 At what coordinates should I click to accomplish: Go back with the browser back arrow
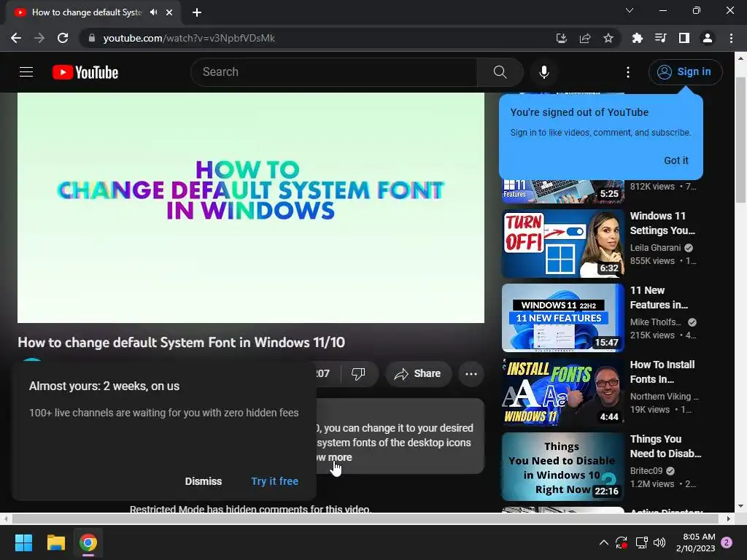click(16, 38)
